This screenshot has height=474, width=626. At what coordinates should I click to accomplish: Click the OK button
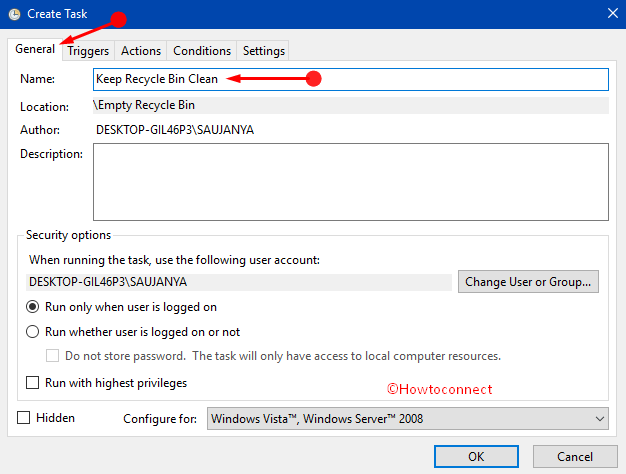[476, 456]
